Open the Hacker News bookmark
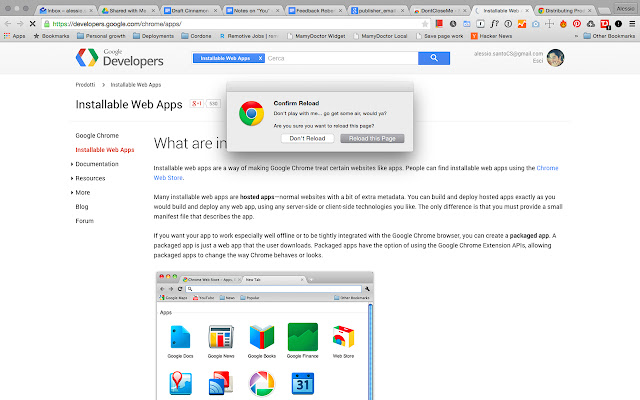 pyautogui.click(x=491, y=36)
